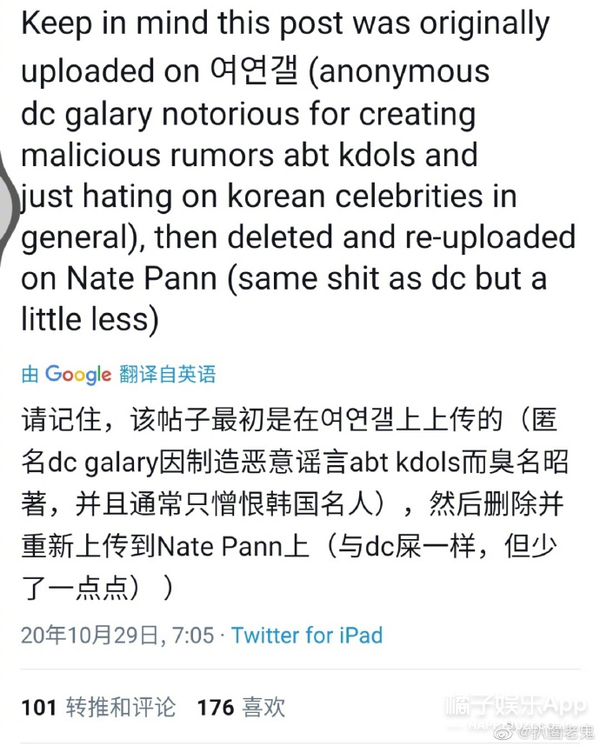Click the number 101 retweet count
Image resolution: width=600 pixels, height=746 pixels.
point(38,708)
